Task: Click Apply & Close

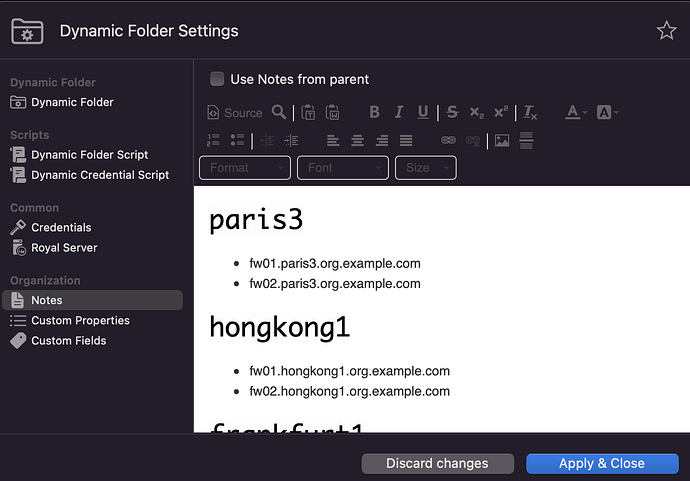Action: coord(601,463)
